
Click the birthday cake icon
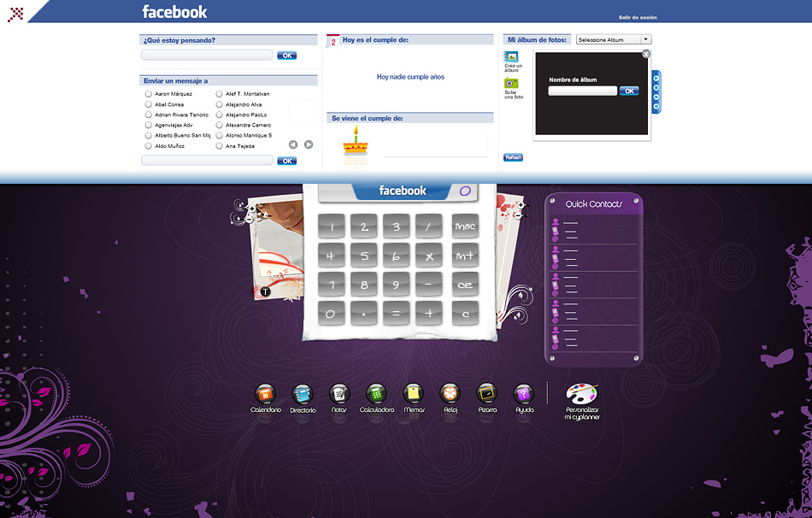point(356,141)
